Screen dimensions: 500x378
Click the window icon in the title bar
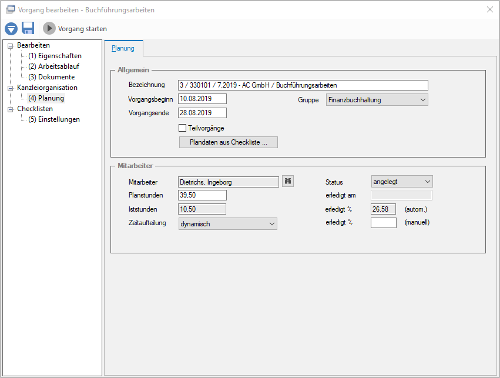[11, 9]
